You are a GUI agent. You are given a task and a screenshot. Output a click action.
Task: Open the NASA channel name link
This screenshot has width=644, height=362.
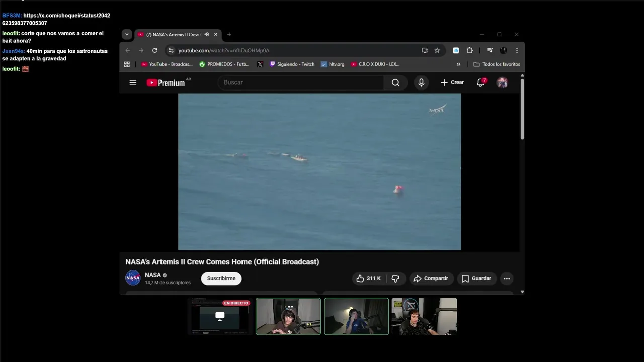(153, 275)
